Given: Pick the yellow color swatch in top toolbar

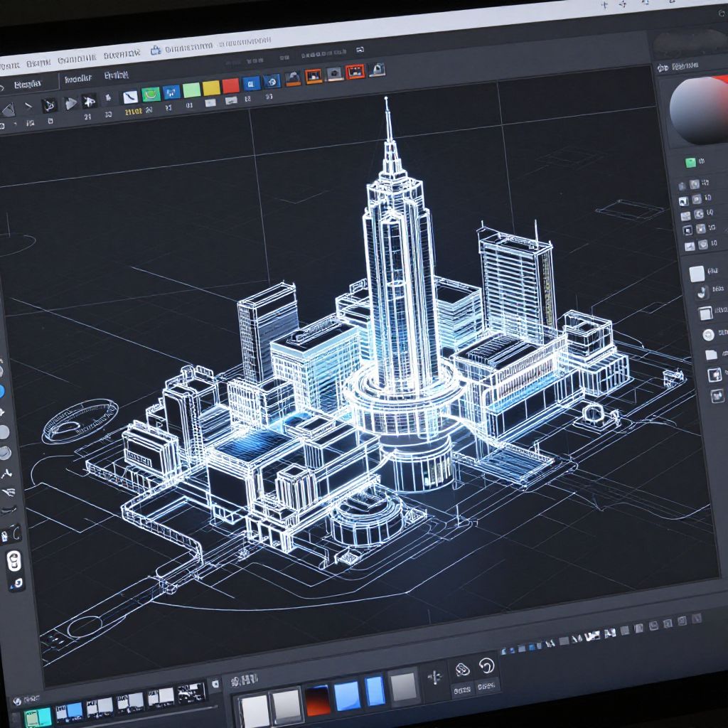Looking at the screenshot, I should click(211, 89).
